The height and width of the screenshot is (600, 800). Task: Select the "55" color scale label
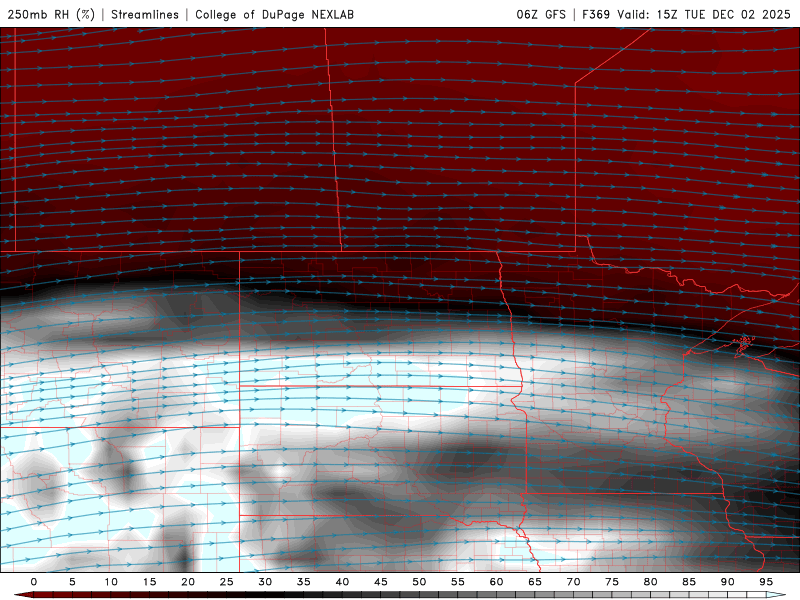458,582
